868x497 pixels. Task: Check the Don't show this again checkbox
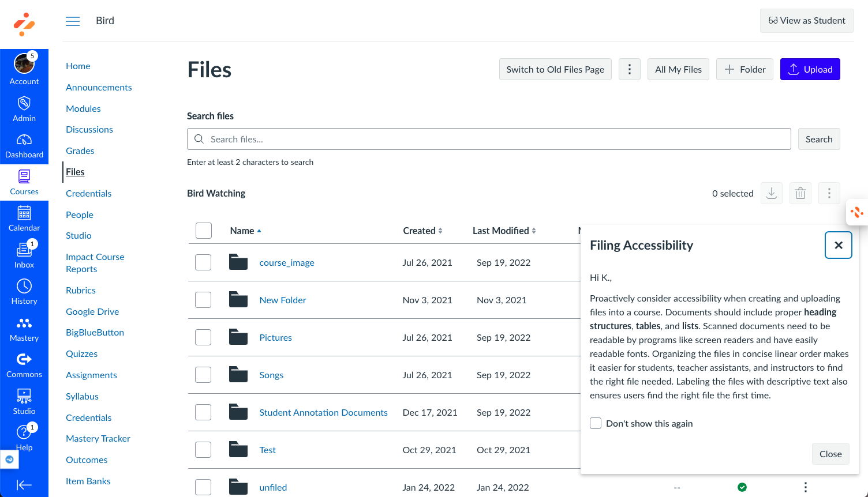coord(596,423)
